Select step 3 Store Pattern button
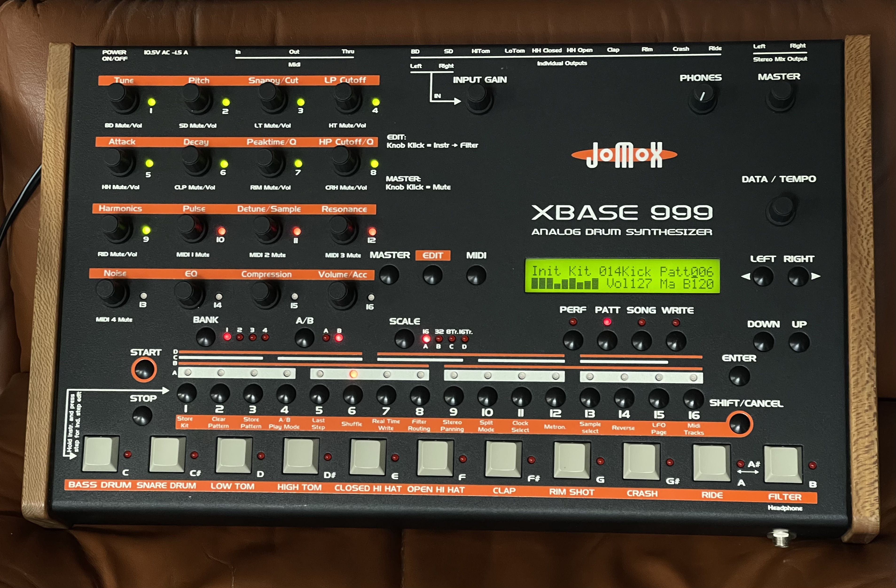Screen dimensions: 896x588 [253, 394]
